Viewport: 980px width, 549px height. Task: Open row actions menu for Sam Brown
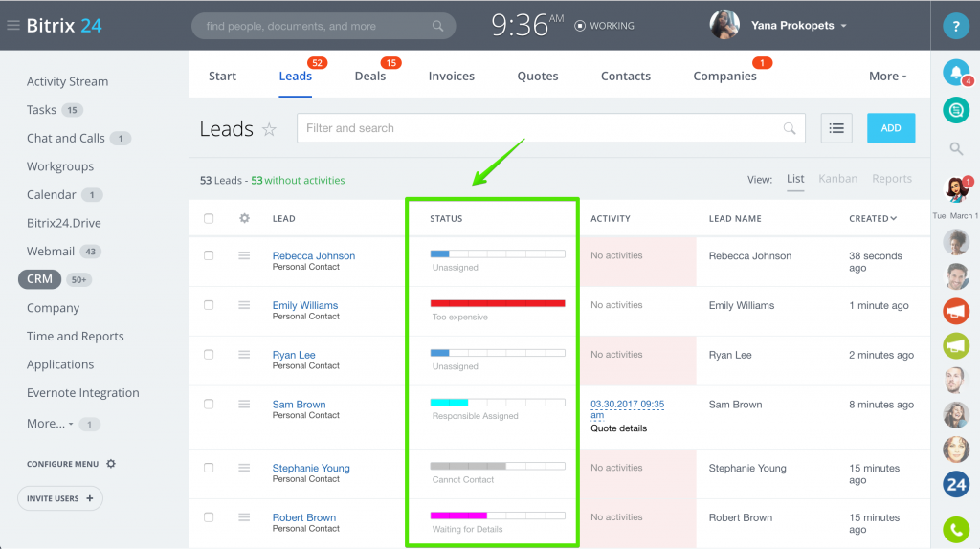[244, 405]
